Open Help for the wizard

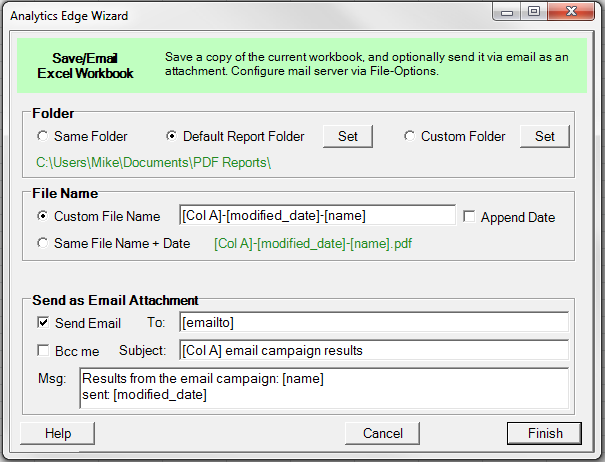click(x=58, y=433)
